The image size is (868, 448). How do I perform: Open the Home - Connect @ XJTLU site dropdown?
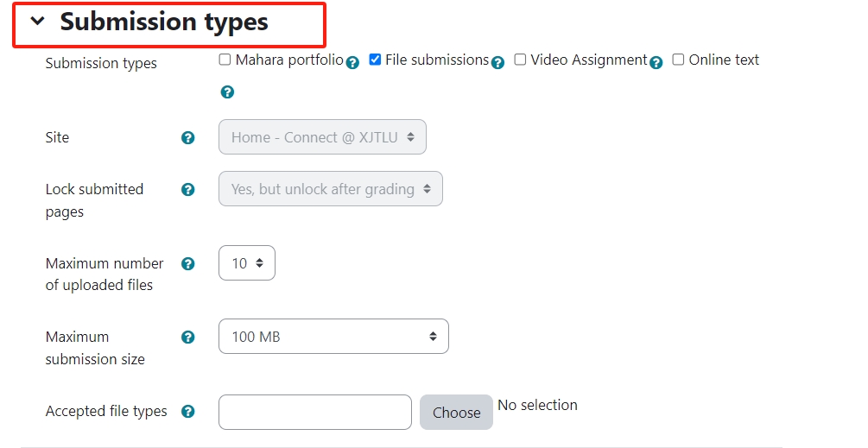tap(322, 136)
